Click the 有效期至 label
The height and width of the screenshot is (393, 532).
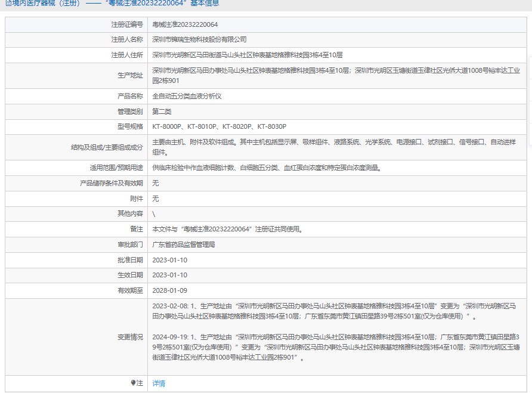130,290
